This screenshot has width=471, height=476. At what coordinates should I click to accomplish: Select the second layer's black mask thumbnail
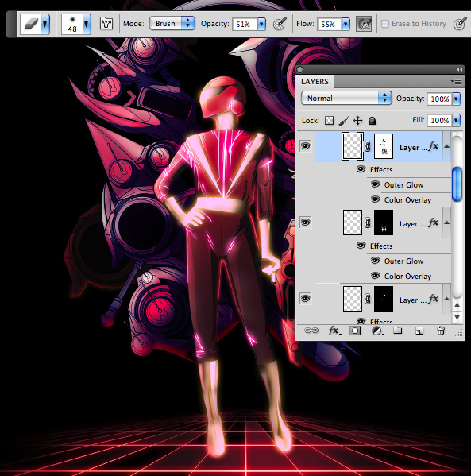pyautogui.click(x=384, y=223)
